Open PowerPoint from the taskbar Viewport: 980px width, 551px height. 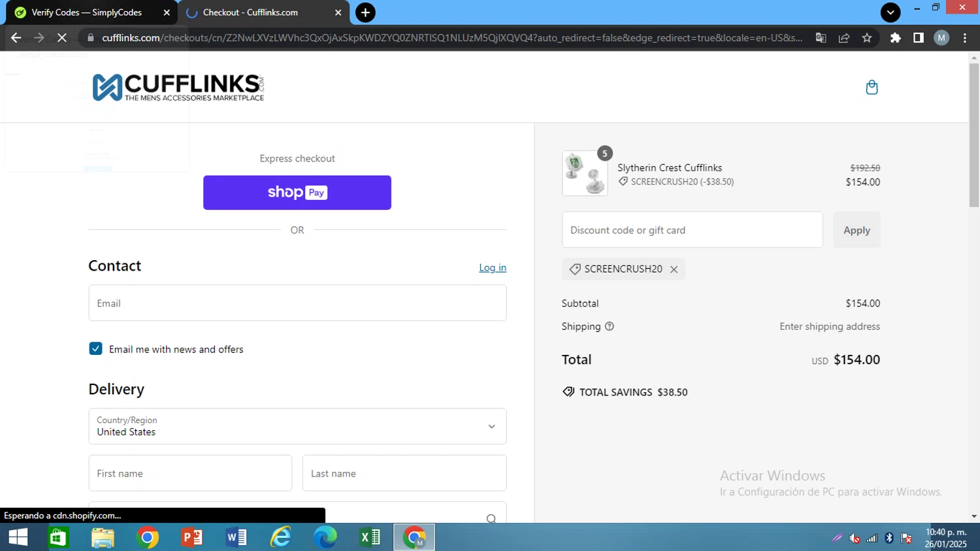coord(191,537)
